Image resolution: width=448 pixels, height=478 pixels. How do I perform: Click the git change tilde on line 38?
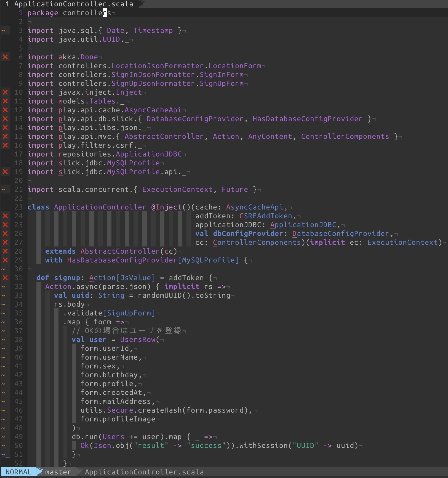tap(3, 340)
